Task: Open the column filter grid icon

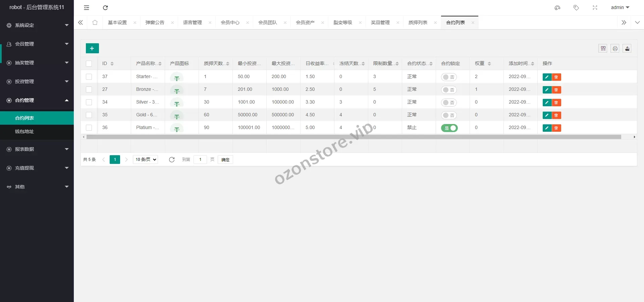Action: tap(603, 49)
